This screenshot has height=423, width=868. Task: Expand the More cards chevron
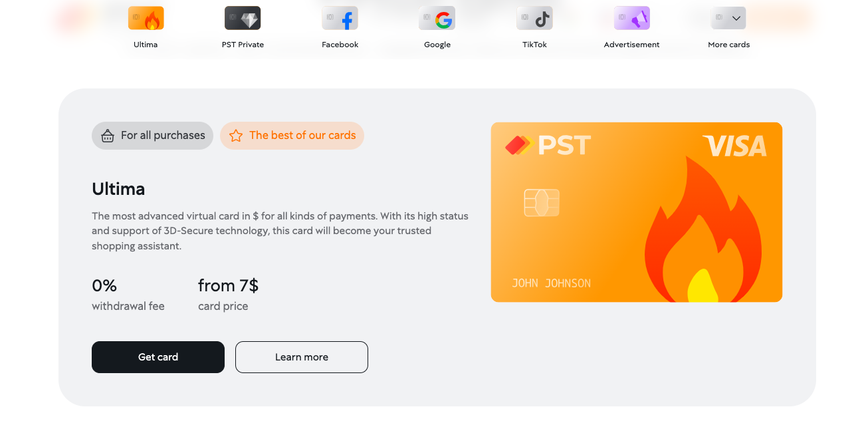[x=736, y=19]
